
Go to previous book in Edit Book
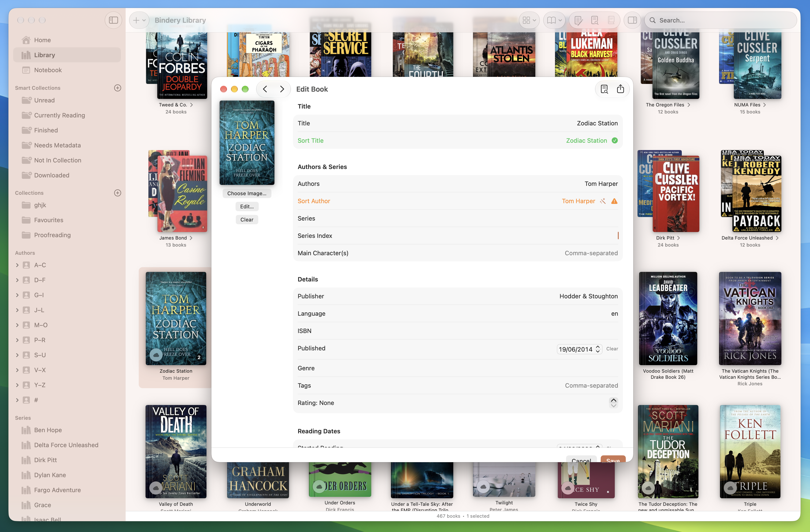[x=265, y=89]
